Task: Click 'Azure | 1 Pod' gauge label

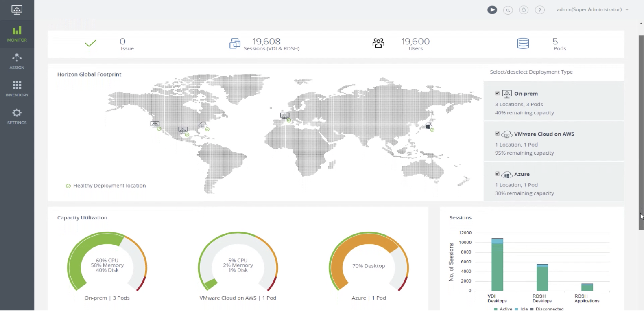Action: click(x=369, y=298)
